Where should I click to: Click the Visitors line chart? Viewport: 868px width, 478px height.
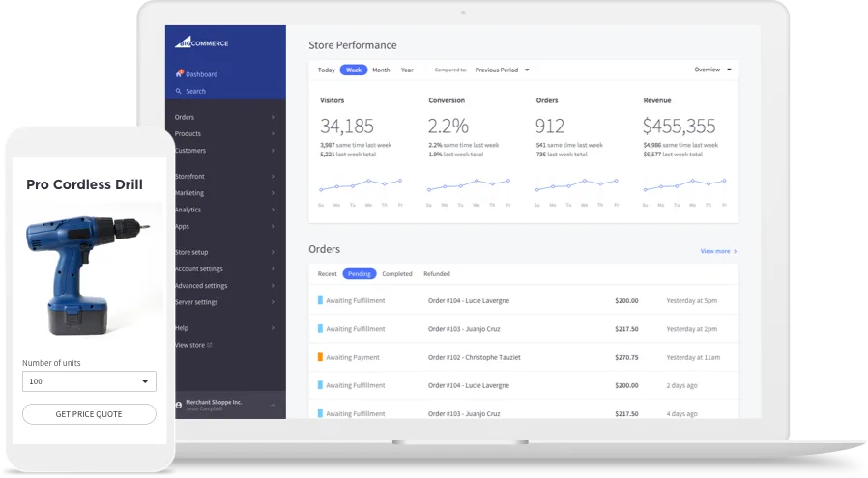click(361, 184)
